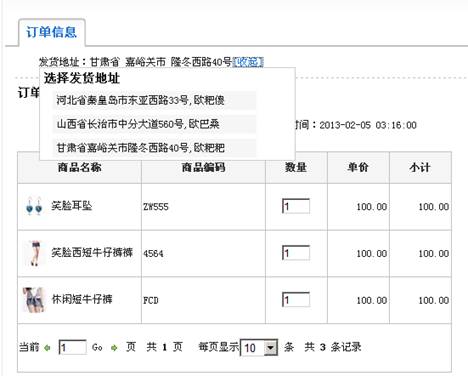The height and width of the screenshot is (376, 468).
Task: Click quantity field for product code FCD
Action: click(x=296, y=300)
